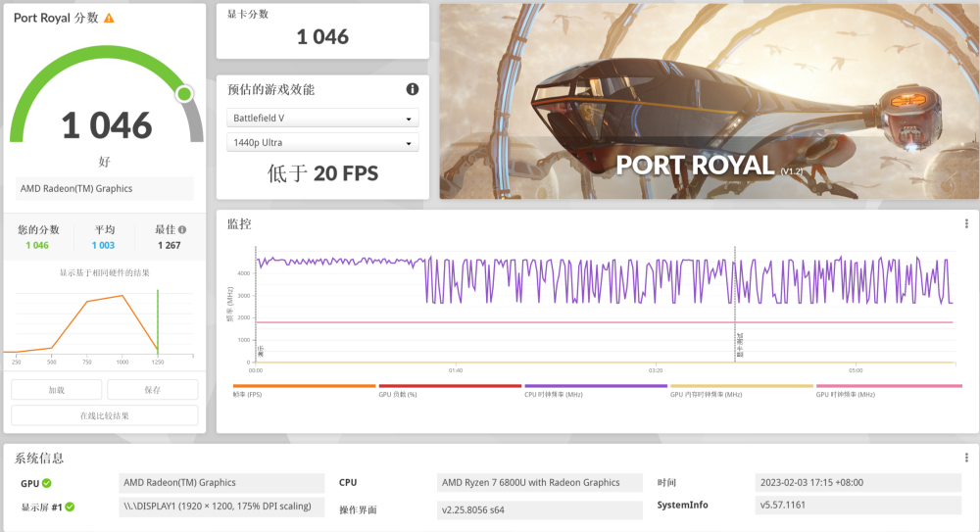Click the green dot on the score gauge
The height and width of the screenshot is (532, 980).
pos(183,94)
